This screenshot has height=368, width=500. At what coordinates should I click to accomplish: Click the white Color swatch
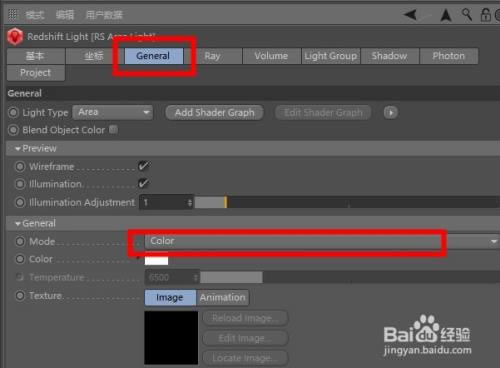156,260
